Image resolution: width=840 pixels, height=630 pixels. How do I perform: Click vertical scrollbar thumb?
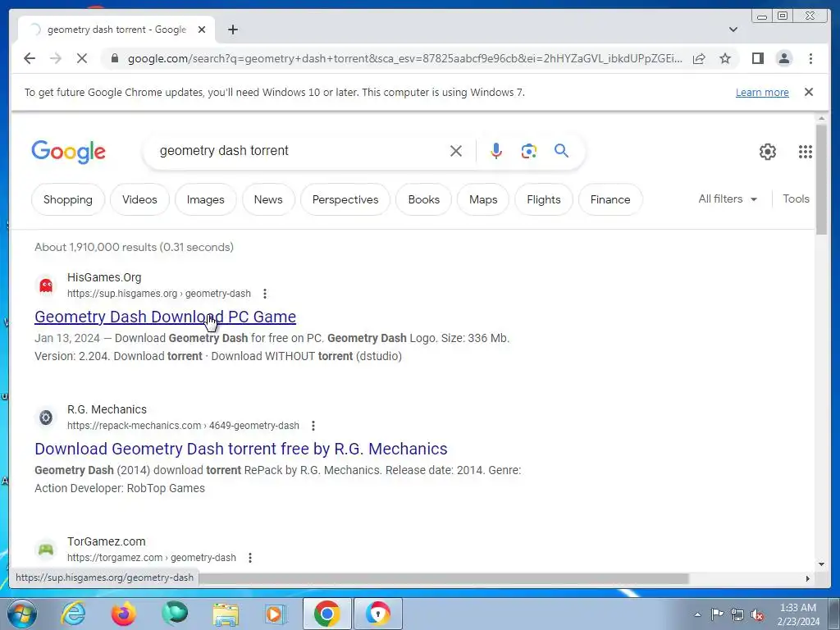coord(822,179)
